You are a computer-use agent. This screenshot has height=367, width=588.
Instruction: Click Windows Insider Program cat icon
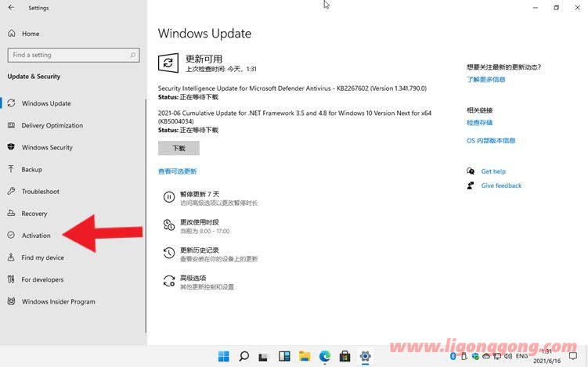click(x=11, y=301)
